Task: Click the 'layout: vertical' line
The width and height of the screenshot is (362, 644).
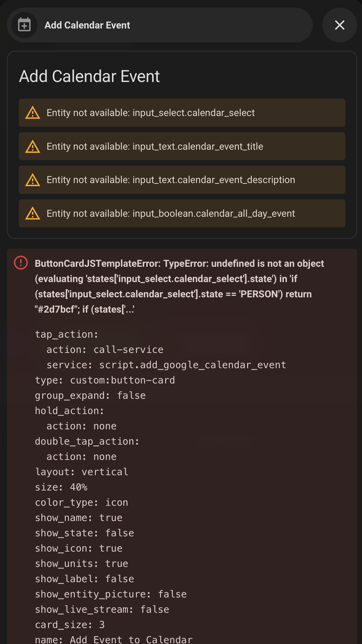Action: (82, 472)
